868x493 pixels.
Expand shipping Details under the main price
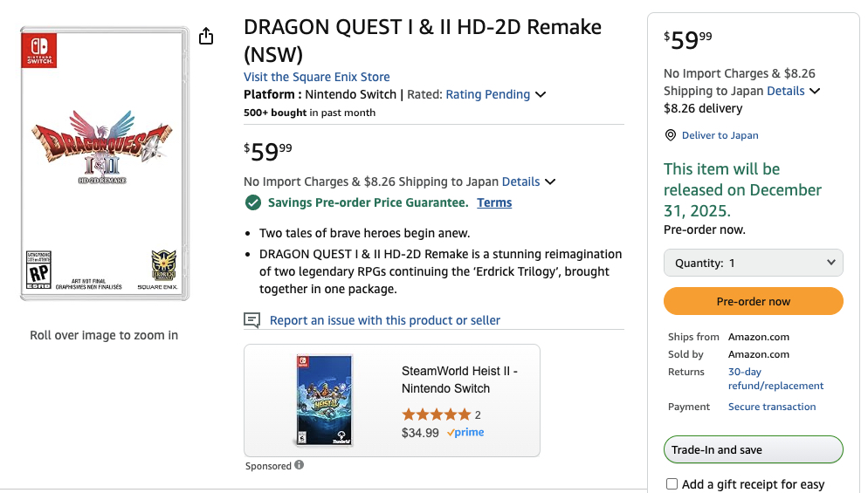point(529,181)
